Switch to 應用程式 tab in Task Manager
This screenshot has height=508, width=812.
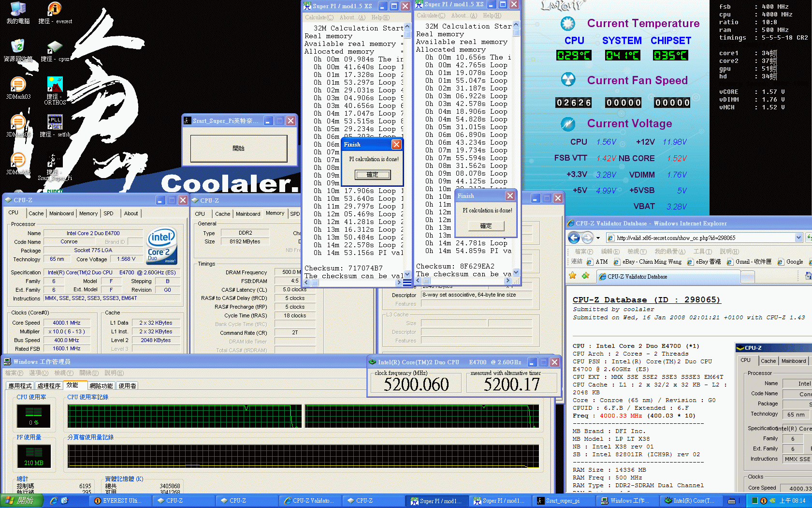(x=20, y=386)
